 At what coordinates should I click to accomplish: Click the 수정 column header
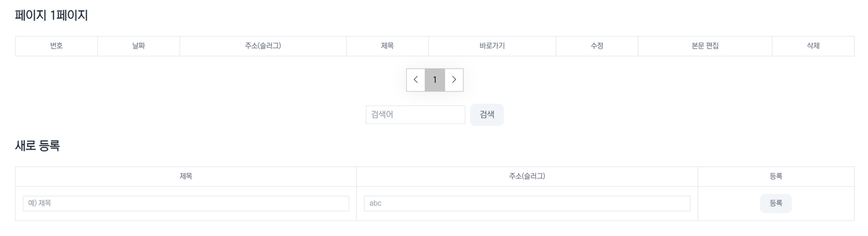point(597,46)
